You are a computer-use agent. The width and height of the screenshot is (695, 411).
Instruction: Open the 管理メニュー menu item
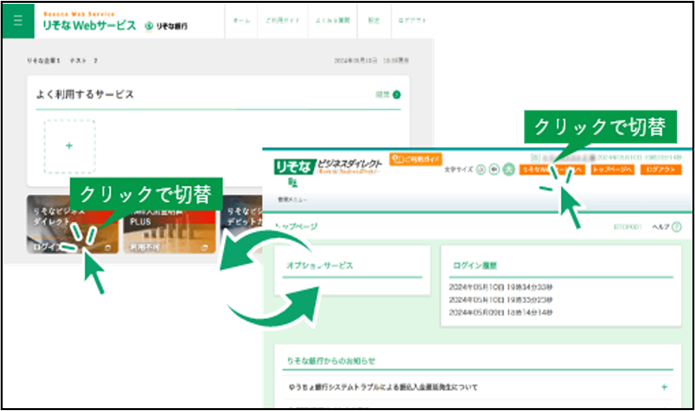click(x=292, y=200)
